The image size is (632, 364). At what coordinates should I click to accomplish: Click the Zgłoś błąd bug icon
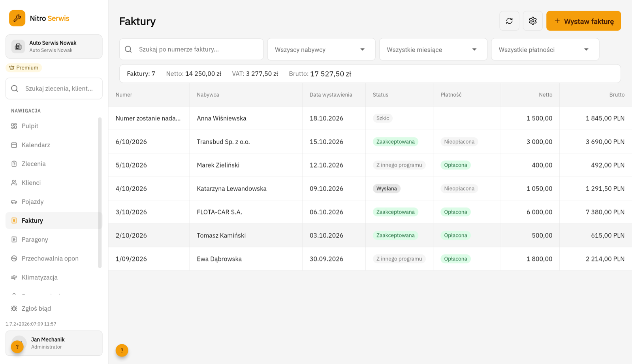14,308
